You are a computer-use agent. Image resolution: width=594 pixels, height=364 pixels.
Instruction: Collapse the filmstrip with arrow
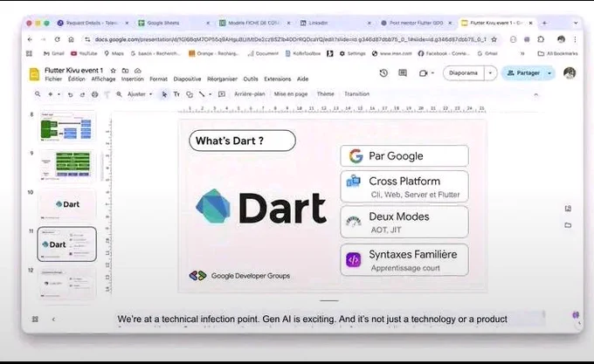pyautogui.click(x=53, y=319)
